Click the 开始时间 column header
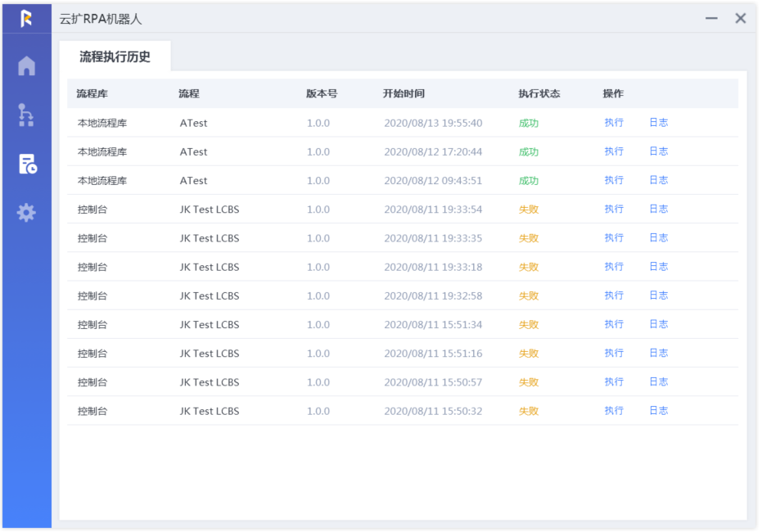This screenshot has height=532, width=762. tap(404, 93)
